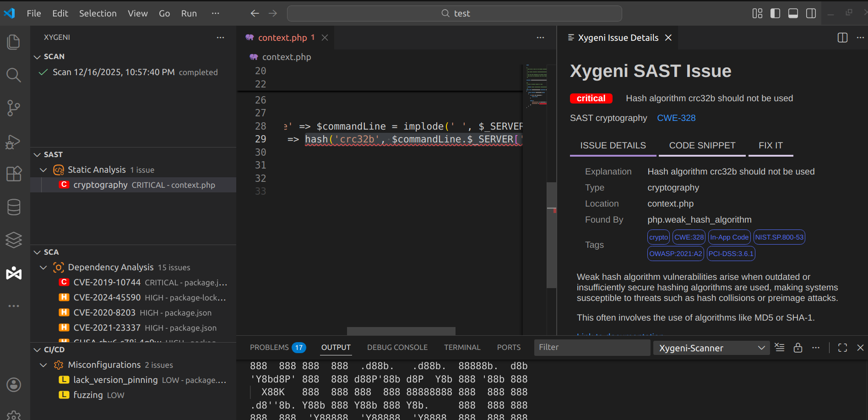The image size is (868, 420).
Task: Toggle the primary side bar layout button
Action: pyautogui.click(x=775, y=13)
